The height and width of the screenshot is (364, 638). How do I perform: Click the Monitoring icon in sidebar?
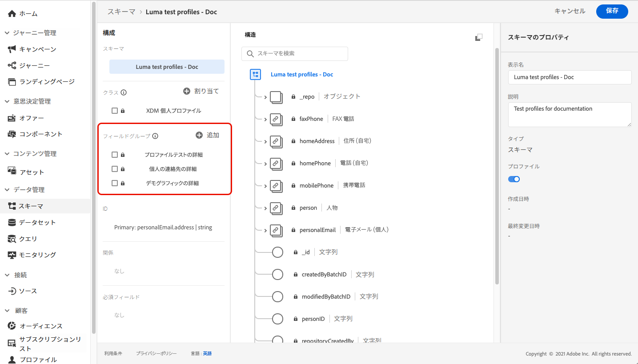click(x=12, y=255)
